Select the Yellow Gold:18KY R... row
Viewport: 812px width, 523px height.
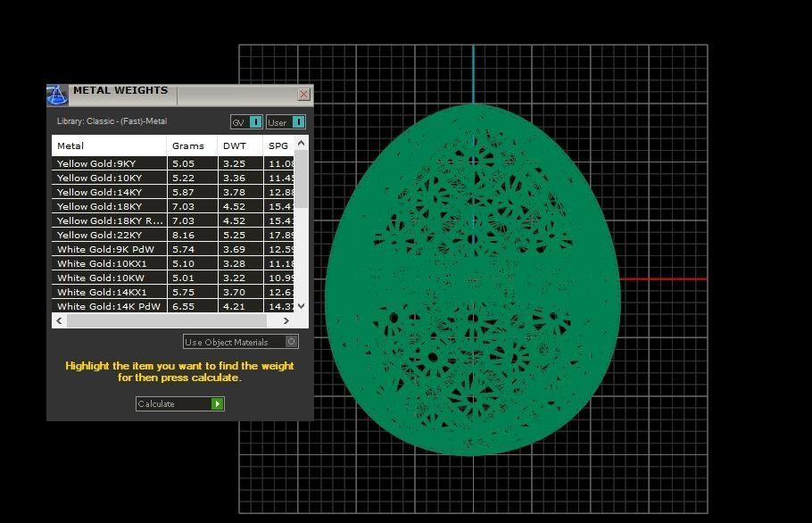pos(173,220)
